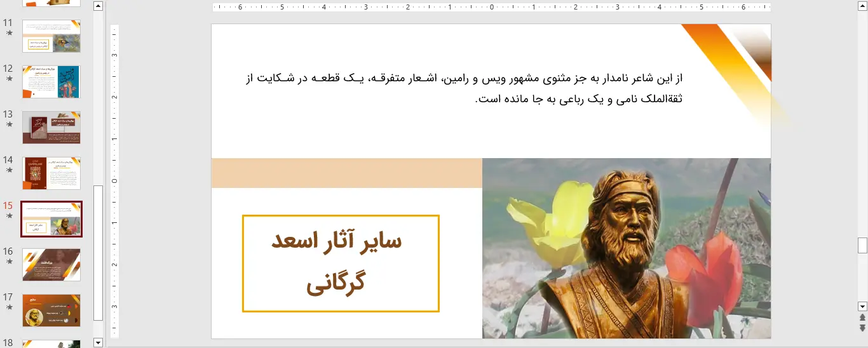Open slide 13 thumbnail in panel
The height and width of the screenshot is (348, 868).
(x=51, y=128)
